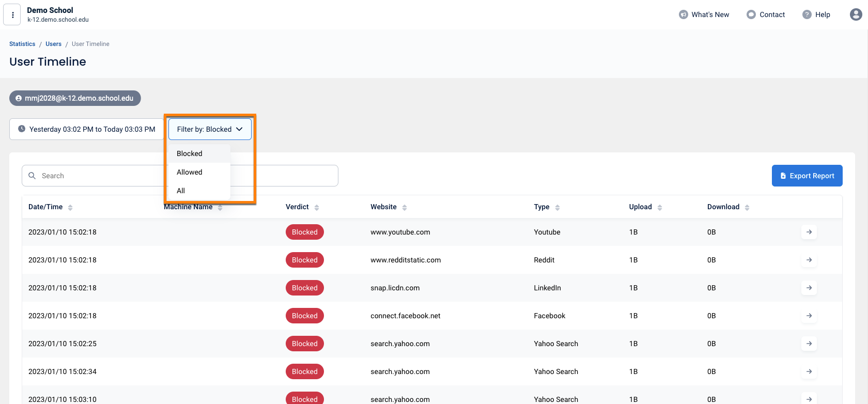This screenshot has height=404, width=868.
Task: Sort table by Verdict column arrows
Action: [x=317, y=207]
